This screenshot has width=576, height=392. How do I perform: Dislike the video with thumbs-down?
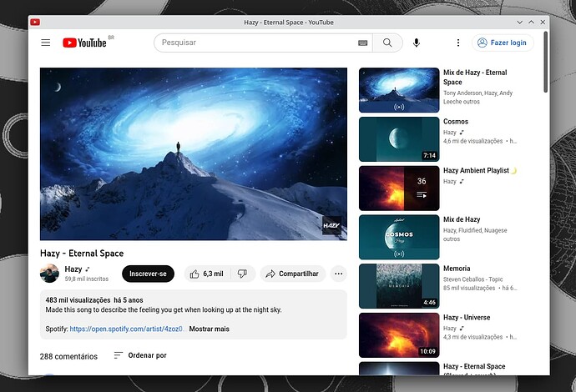pos(242,274)
